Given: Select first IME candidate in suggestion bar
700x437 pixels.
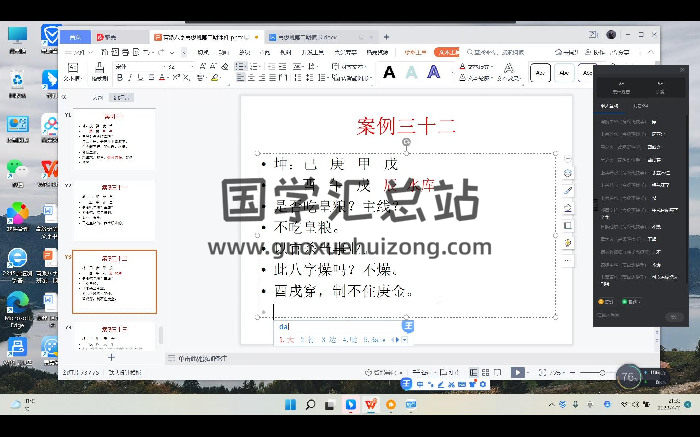Looking at the screenshot, I should coord(287,340).
